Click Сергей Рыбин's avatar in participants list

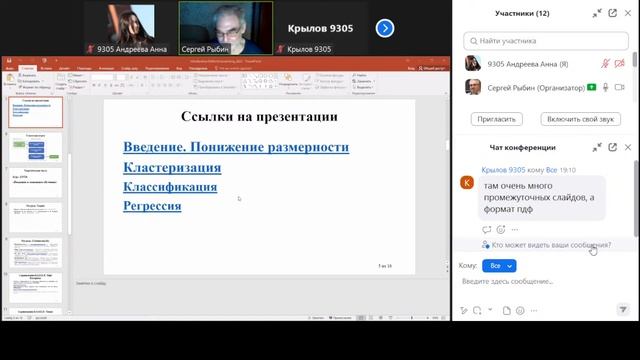473,87
